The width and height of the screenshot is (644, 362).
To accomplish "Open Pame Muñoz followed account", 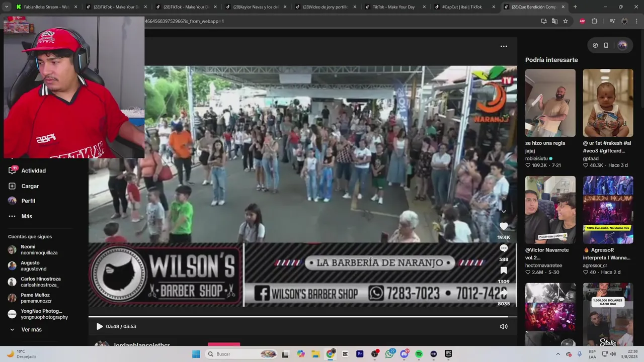I will pos(30,298).
